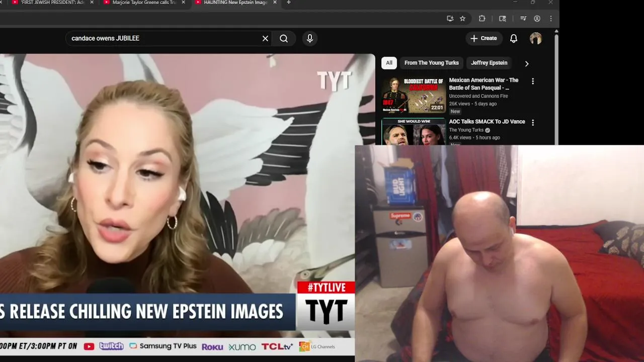Click the Create button

(x=484, y=39)
